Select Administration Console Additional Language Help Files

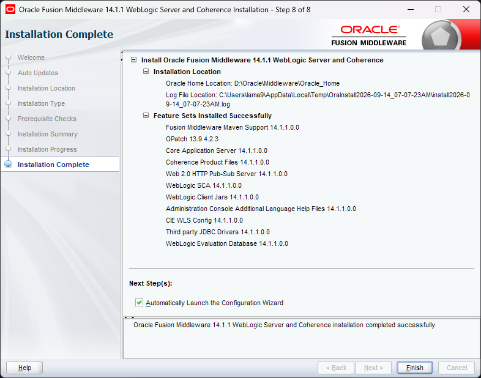(261, 208)
